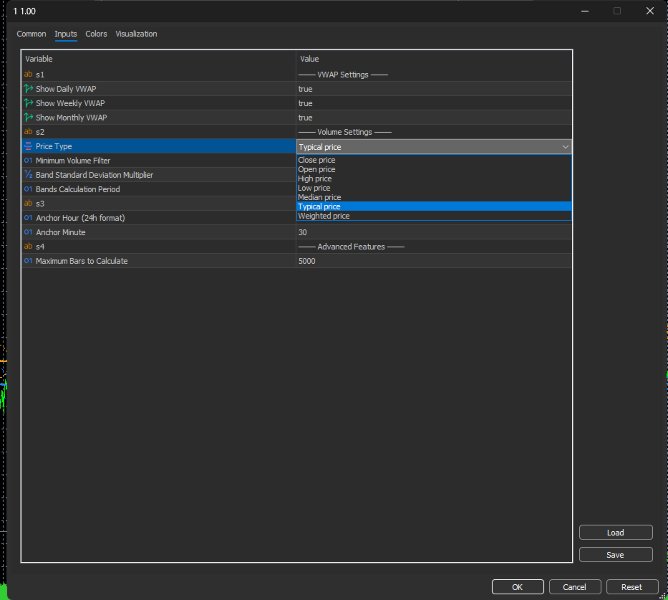This screenshot has height=600, width=668.
Task: Click the s2 string type icon
Action: tap(28, 132)
